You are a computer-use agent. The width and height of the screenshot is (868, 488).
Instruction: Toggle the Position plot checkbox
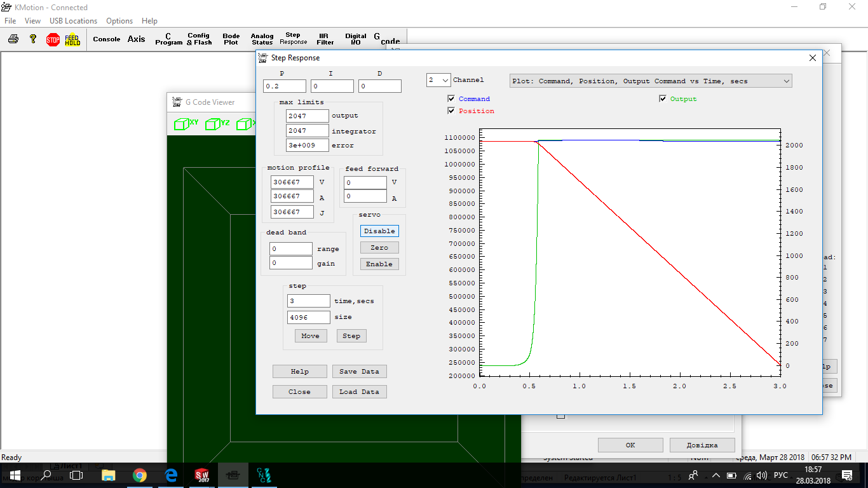point(451,111)
